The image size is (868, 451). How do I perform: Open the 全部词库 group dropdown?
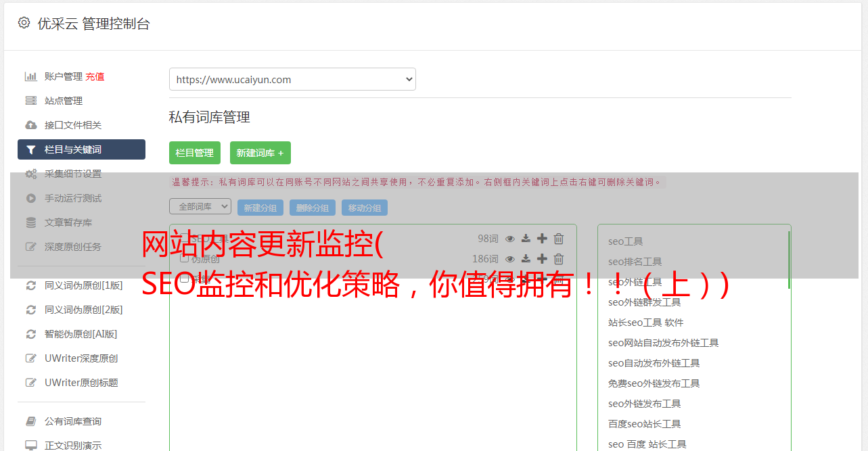point(200,206)
